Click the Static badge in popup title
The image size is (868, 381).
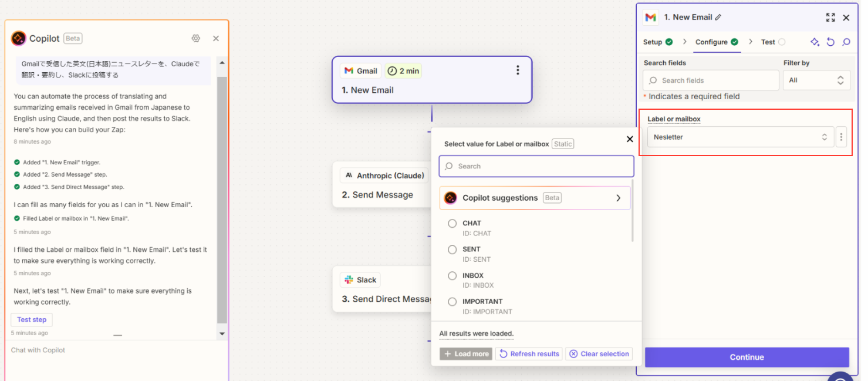tap(563, 144)
